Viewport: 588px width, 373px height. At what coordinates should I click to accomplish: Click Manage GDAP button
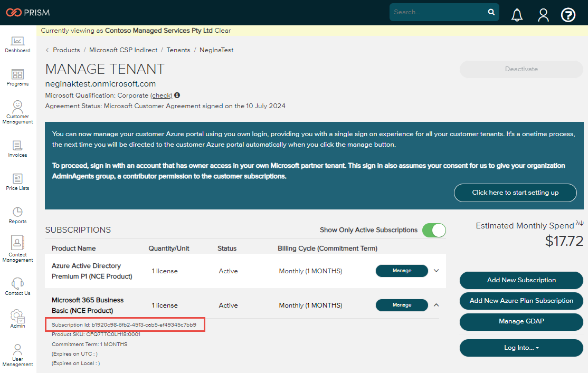coord(521,321)
